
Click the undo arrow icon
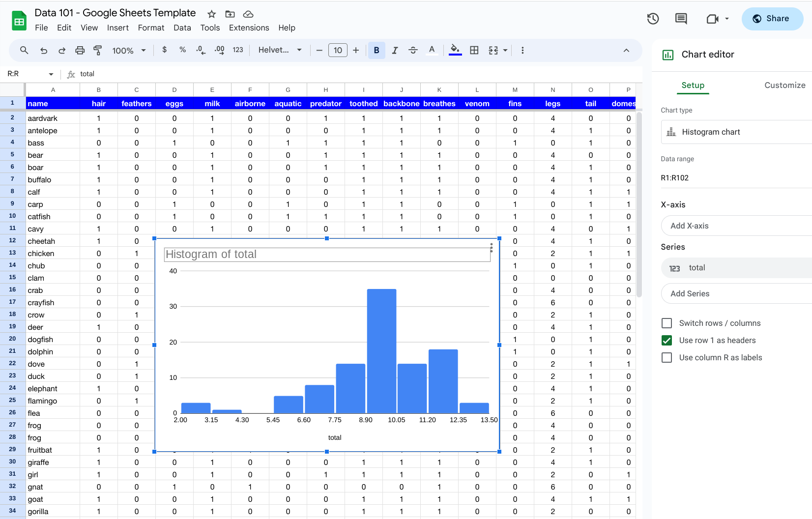pos(44,50)
